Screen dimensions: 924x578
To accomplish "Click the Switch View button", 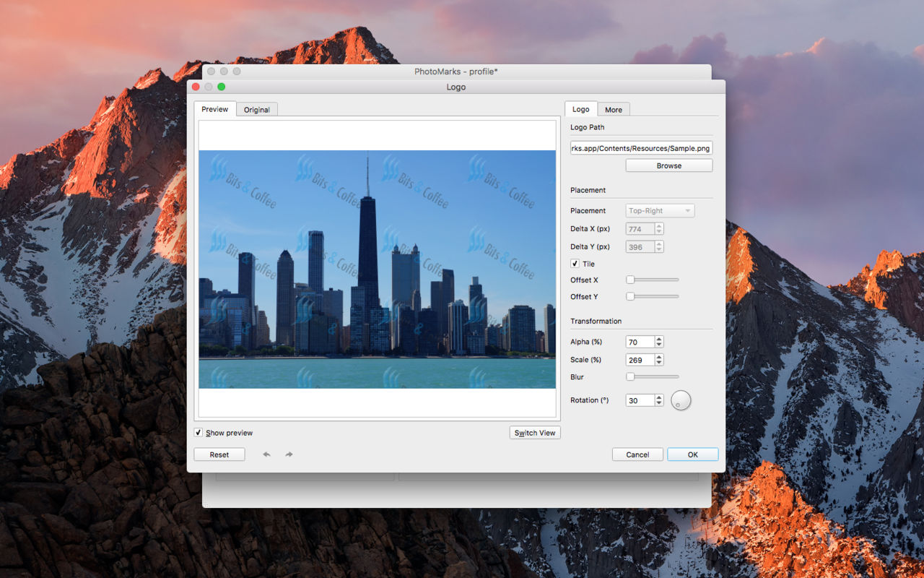I will click(535, 433).
